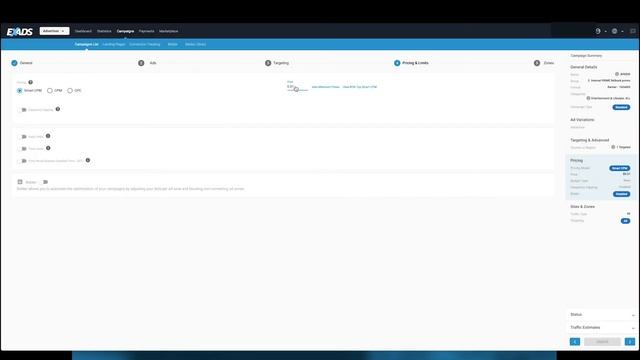Viewport: 640px width, 360px height.
Task: Open the Payments menu
Action: pos(147,31)
